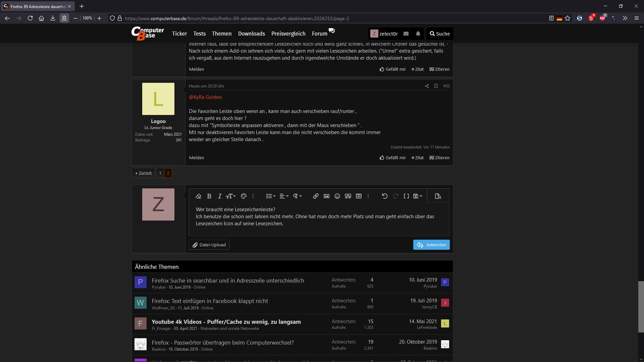Expand the list options dropdown
Screen dimensions: 644x362
271,196
